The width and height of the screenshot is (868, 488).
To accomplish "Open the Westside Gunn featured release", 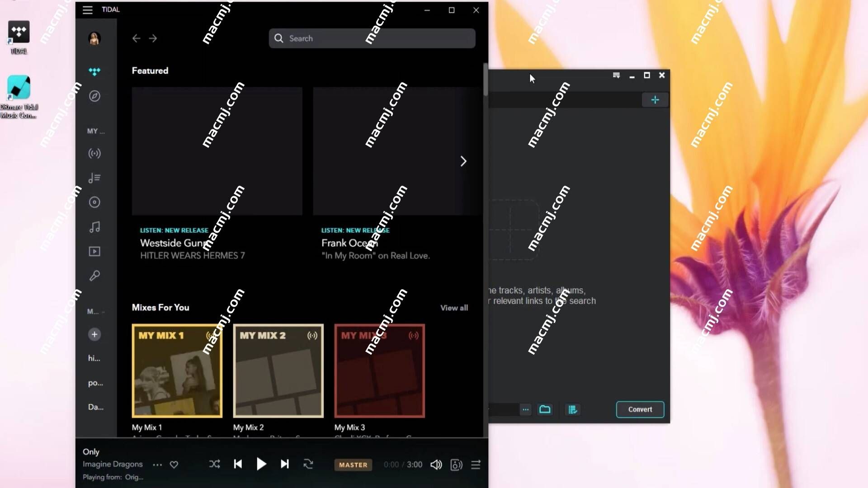I will (x=217, y=151).
